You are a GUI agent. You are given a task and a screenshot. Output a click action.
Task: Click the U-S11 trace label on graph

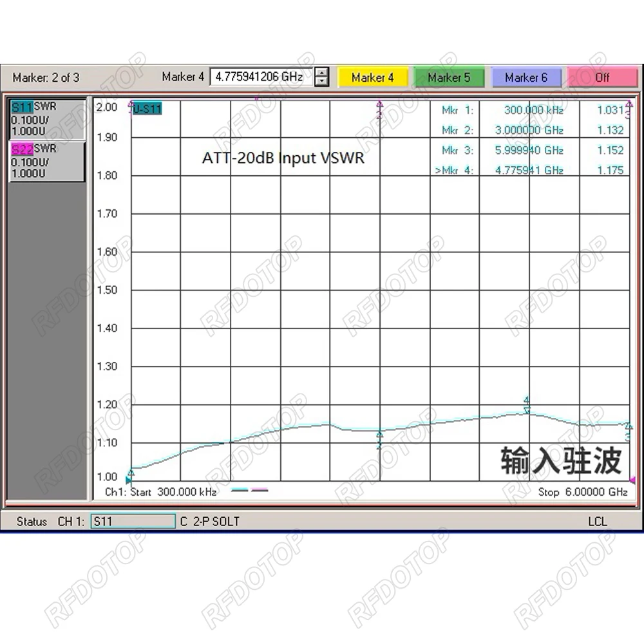[x=147, y=109]
